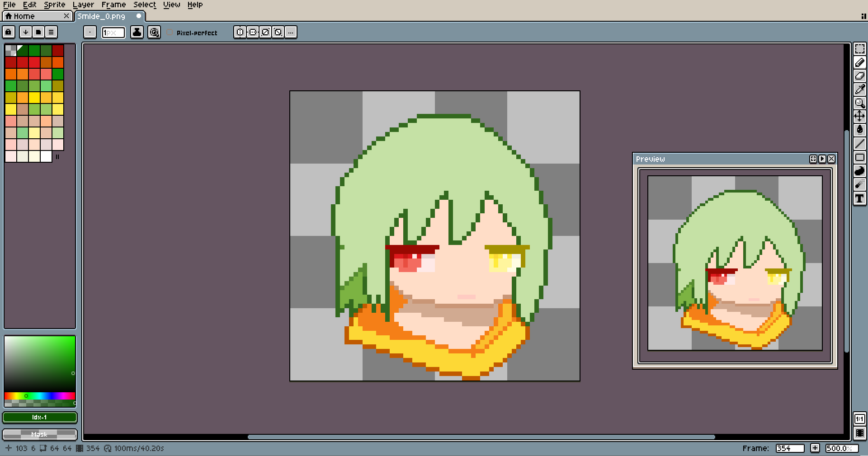Select the Line tool
The image size is (868, 456).
pyautogui.click(x=859, y=144)
